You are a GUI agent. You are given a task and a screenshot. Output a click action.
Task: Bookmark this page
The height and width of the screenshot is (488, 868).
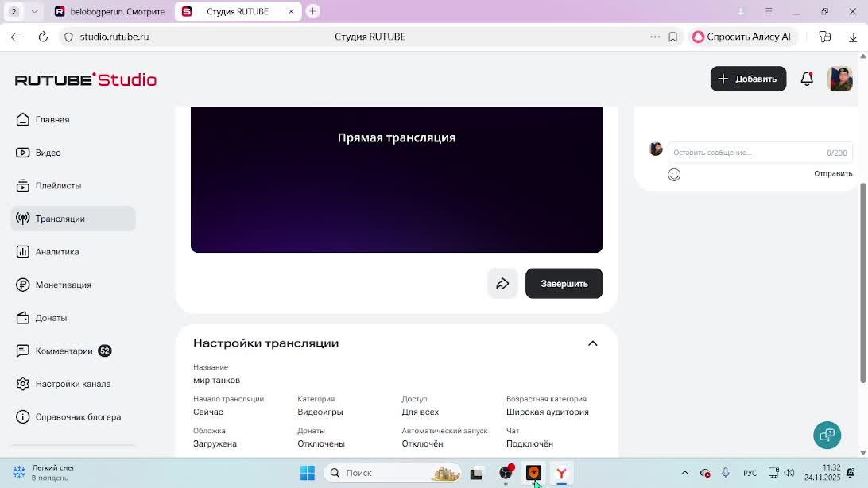(672, 37)
